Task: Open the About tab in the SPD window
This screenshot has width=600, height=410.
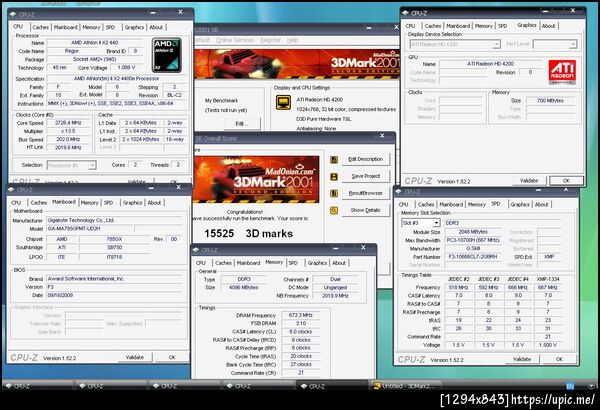Action: pos(541,204)
